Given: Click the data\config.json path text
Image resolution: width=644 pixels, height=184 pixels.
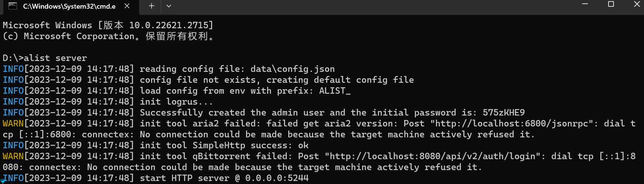Looking at the screenshot, I should click(x=293, y=69).
